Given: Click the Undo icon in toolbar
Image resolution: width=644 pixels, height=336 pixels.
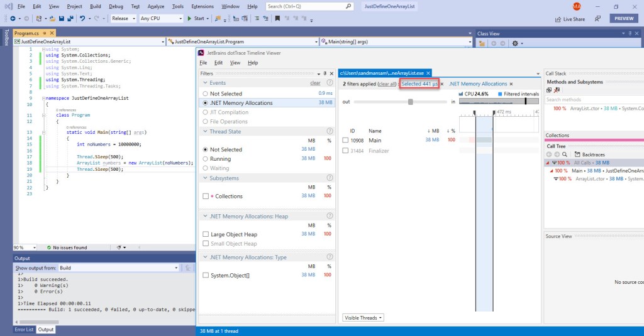Looking at the screenshot, I should point(82,19).
